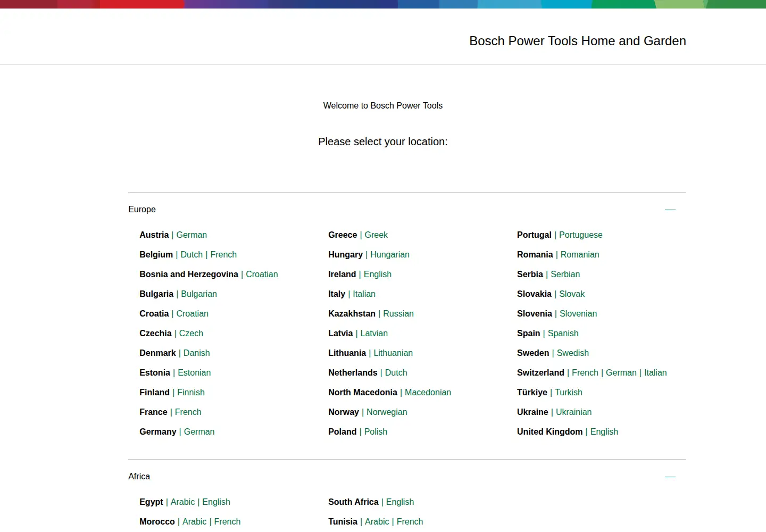Select Finnish for Finland
Viewport: 766px width, 532px height.
click(191, 393)
